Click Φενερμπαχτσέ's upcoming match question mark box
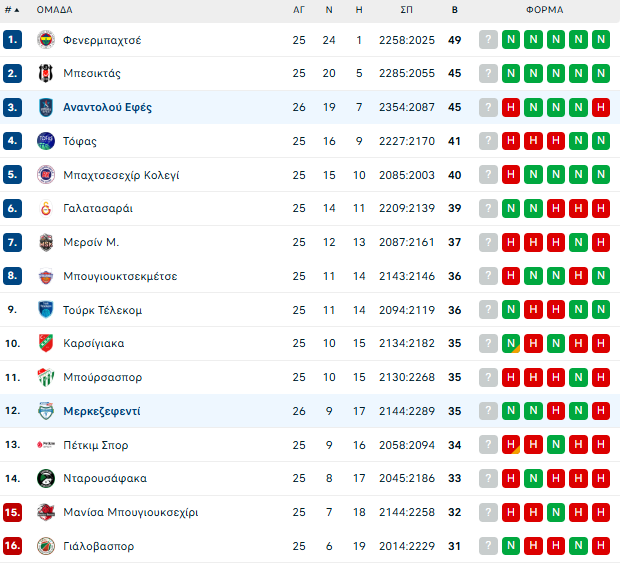This screenshot has height=568, width=623. click(488, 40)
